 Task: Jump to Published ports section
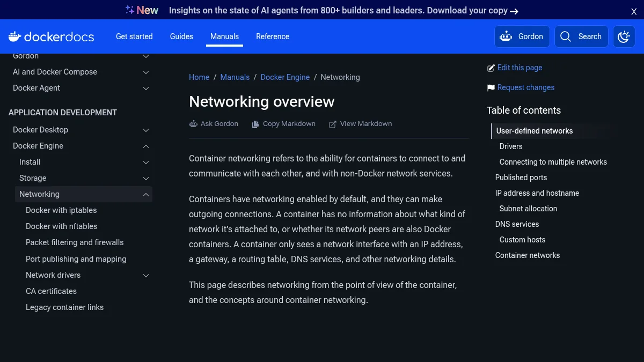521,178
